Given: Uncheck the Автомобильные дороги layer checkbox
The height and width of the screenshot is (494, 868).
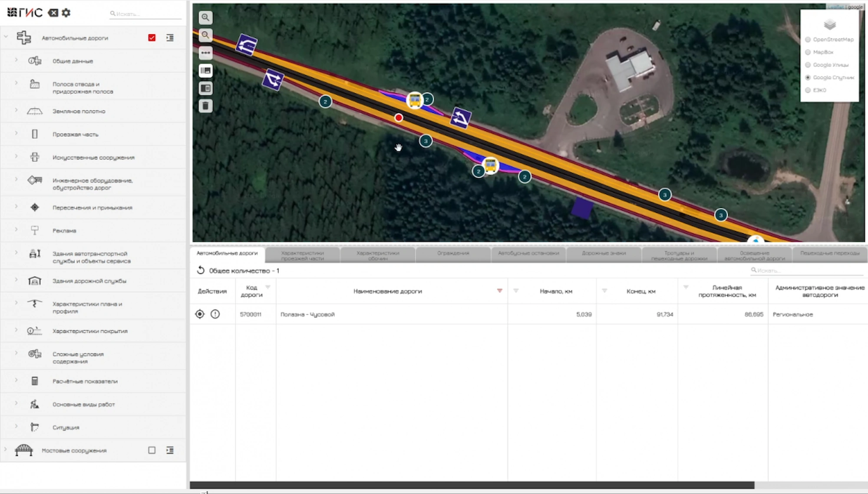Looking at the screenshot, I should point(152,38).
